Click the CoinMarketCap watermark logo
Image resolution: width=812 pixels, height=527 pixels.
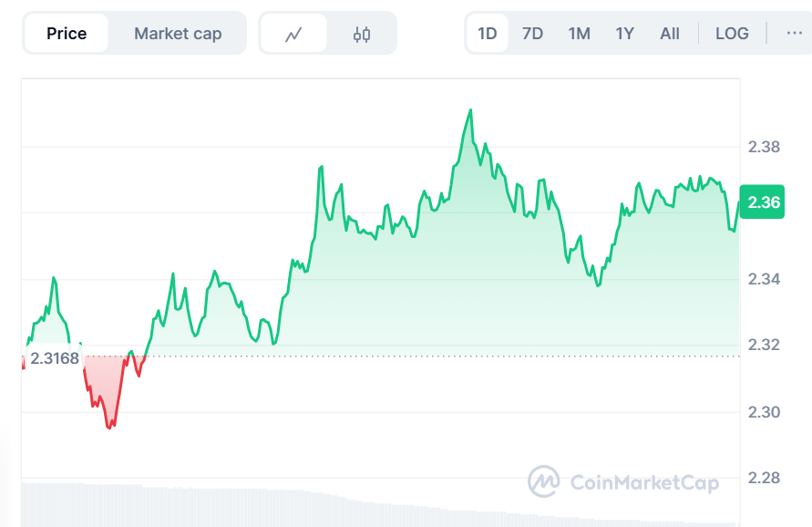click(623, 481)
